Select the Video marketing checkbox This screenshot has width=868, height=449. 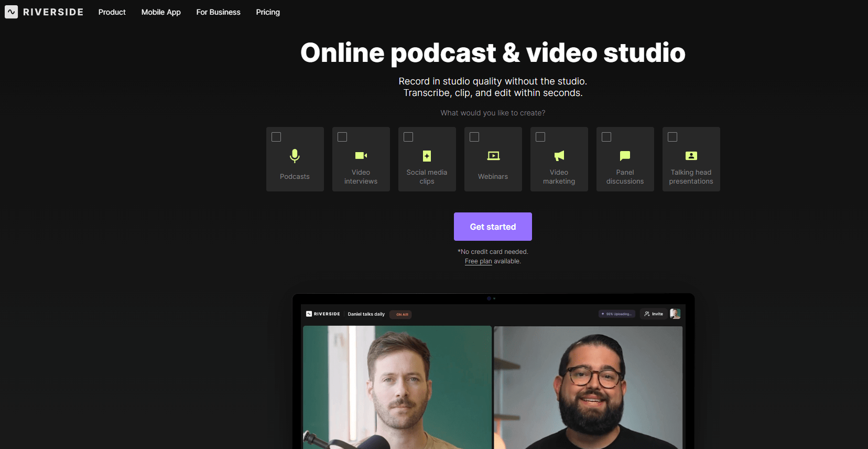coord(540,137)
